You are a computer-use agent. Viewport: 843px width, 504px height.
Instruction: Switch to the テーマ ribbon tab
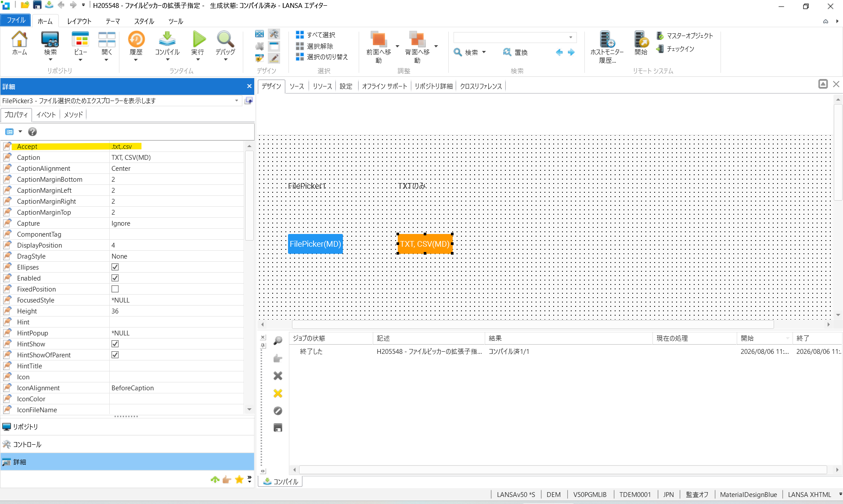(112, 21)
